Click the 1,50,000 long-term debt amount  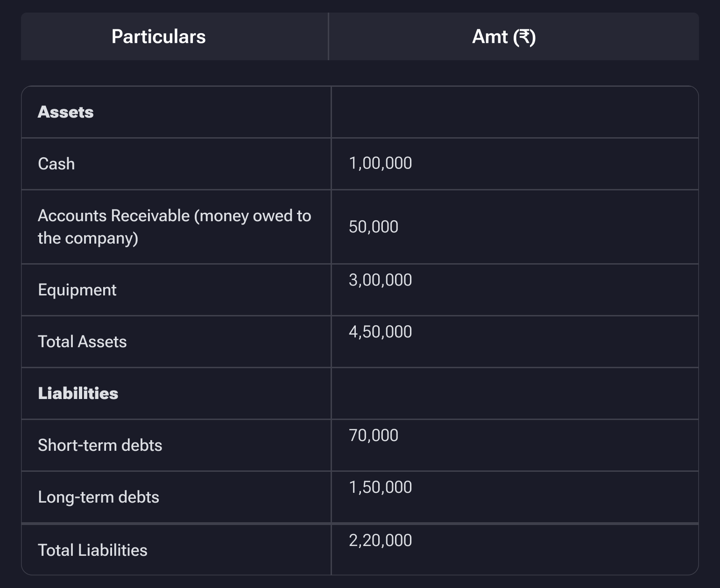tap(380, 487)
